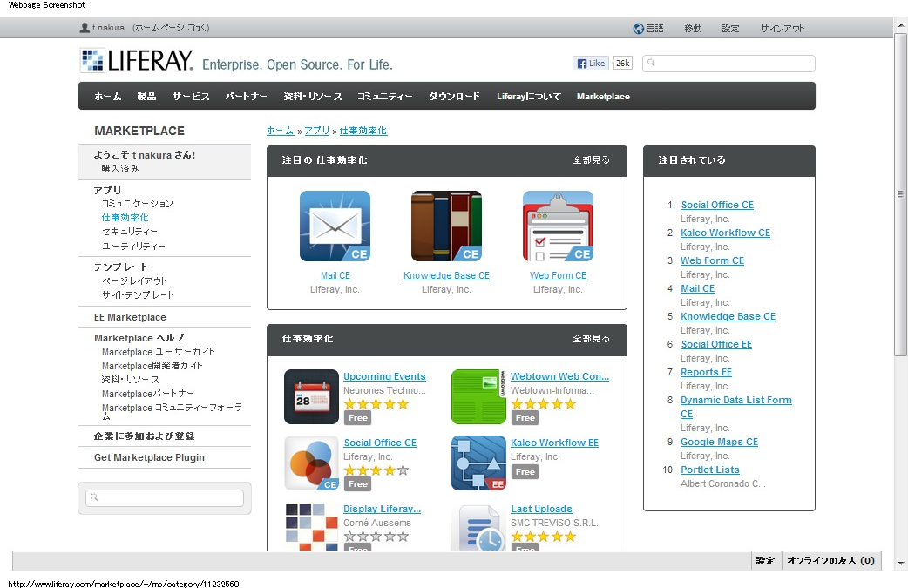Click the Free button under Kaleo Workflow EE
The image size is (908, 588).
coord(525,471)
